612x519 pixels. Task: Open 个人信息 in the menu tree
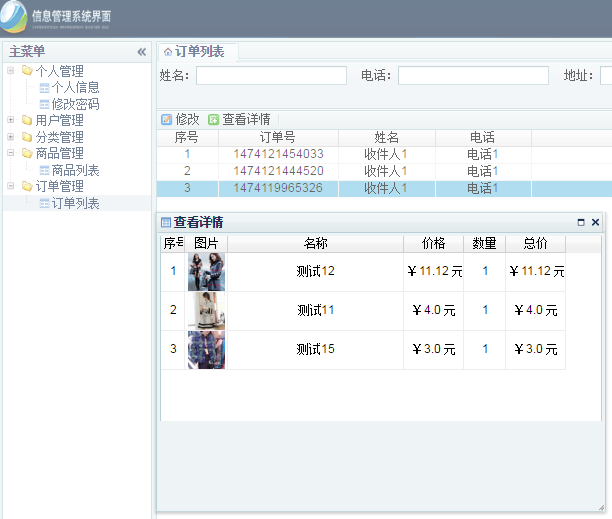[x=75, y=87]
